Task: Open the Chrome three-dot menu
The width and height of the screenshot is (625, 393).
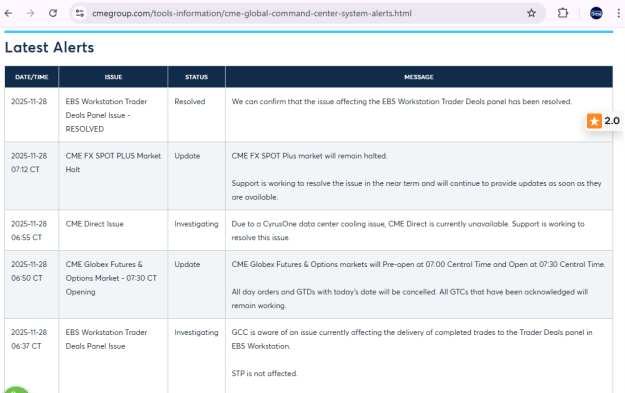Action: pyautogui.click(x=618, y=13)
